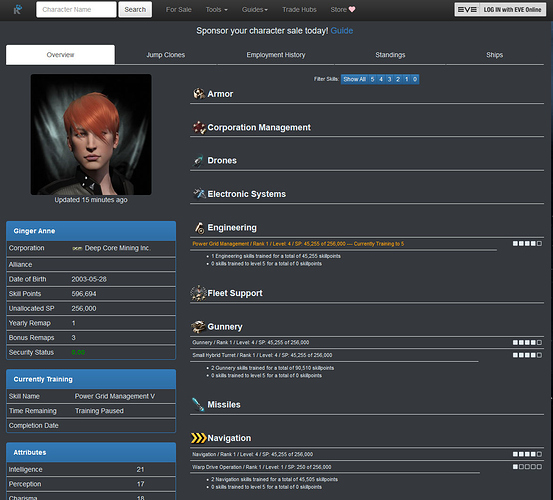The image size is (553, 500).
Task: Select the Show All skills filter
Action: click(354, 79)
